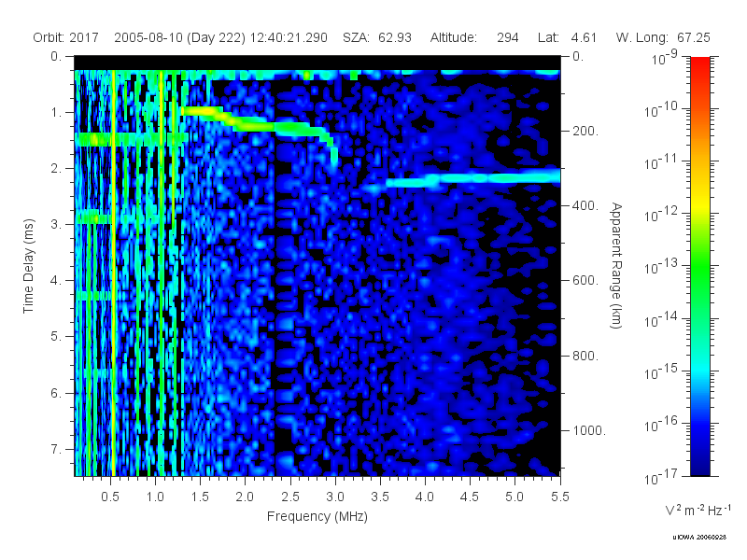Click the Time Delay (ms) axis label
Image resolution: width=747 pixels, height=560 pixels.
pos(29,266)
